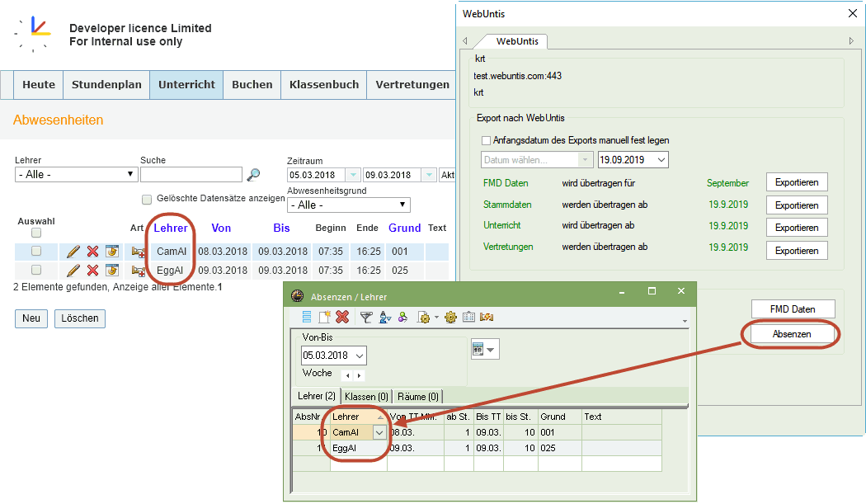Click the Absenzen button in WebUntis dialog
The image size is (866, 504).
(x=792, y=334)
